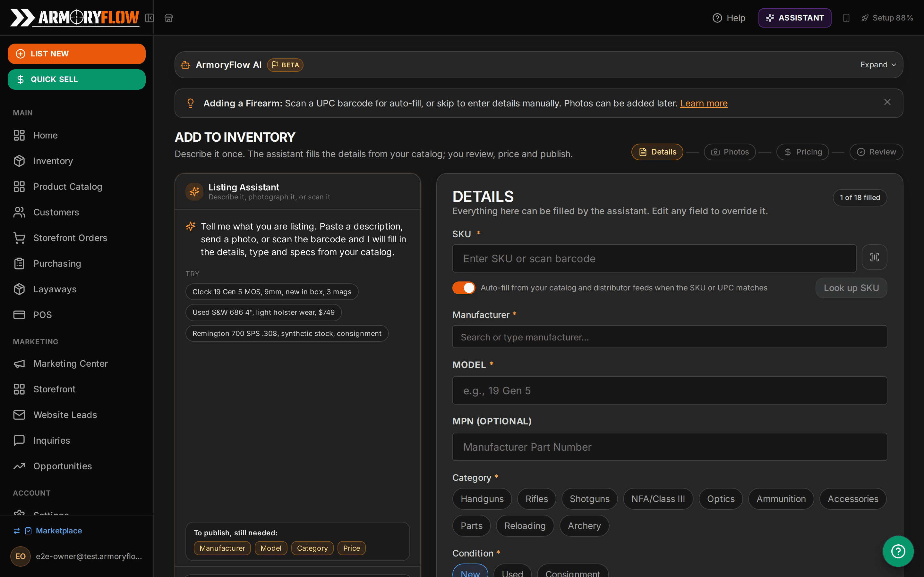This screenshot has width=924, height=577.
Task: Dismiss the Adding a Firearm tip
Action: [887, 102]
